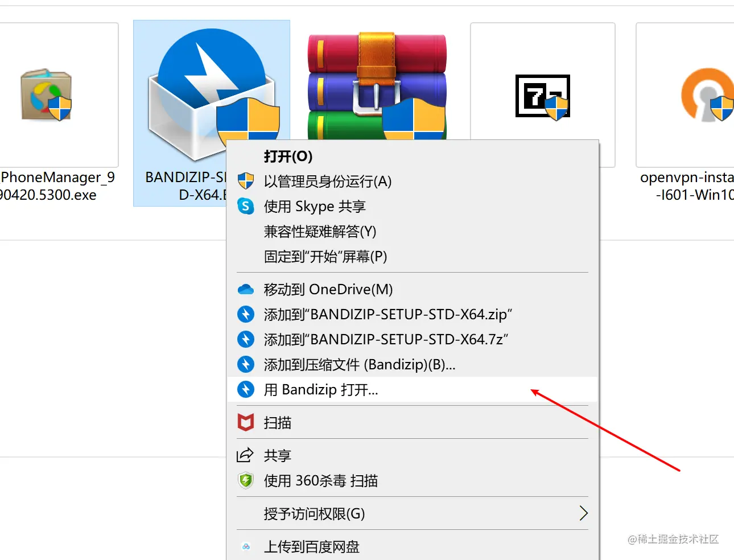Viewport: 734px width, 560px height.
Task: Choose 使用 360杀毒 扫描
Action: 413,481
